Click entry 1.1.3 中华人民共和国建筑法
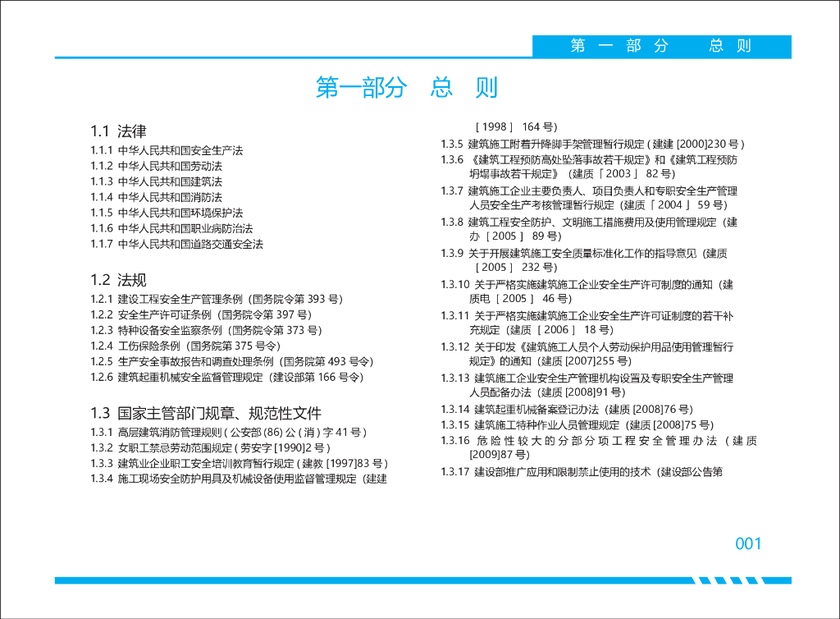 (156, 181)
